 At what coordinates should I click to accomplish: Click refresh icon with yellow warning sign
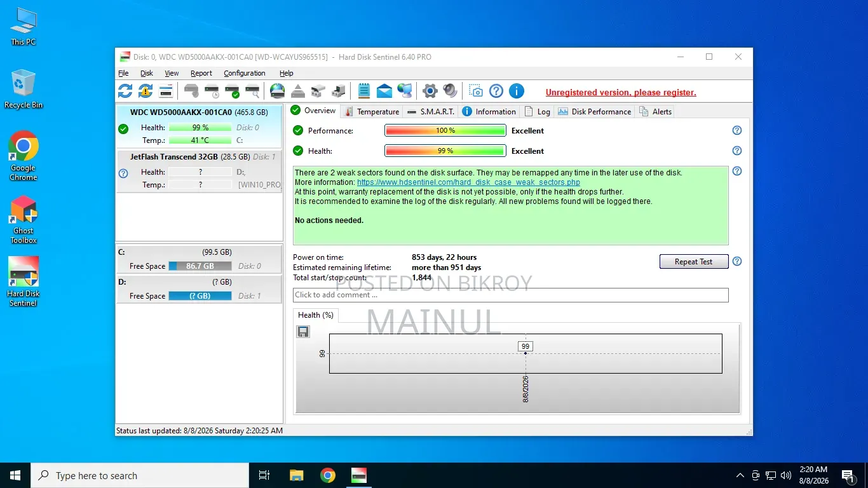coord(146,91)
